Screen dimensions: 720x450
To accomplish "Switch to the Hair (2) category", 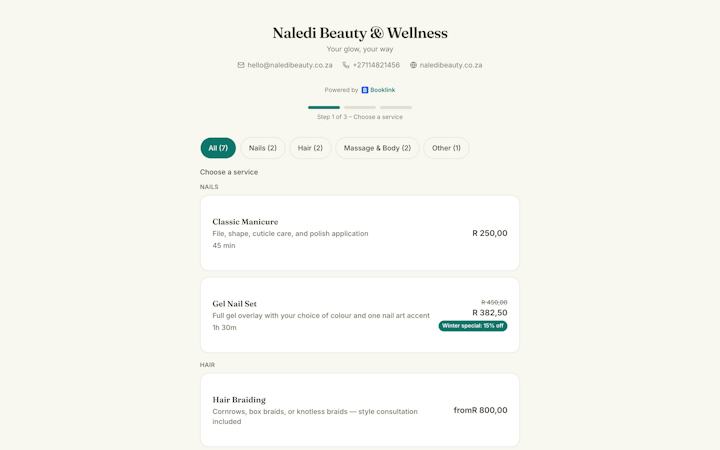I will click(x=310, y=148).
